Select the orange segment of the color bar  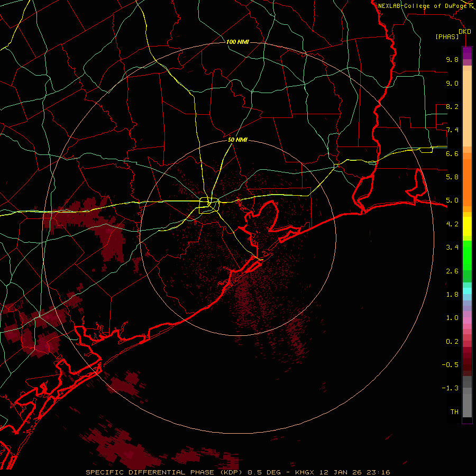(x=467, y=182)
